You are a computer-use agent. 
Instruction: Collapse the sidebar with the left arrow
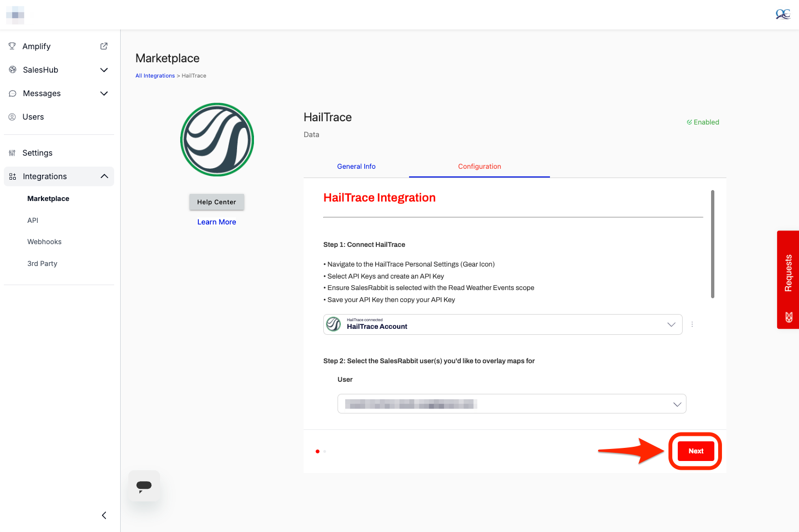point(104,516)
